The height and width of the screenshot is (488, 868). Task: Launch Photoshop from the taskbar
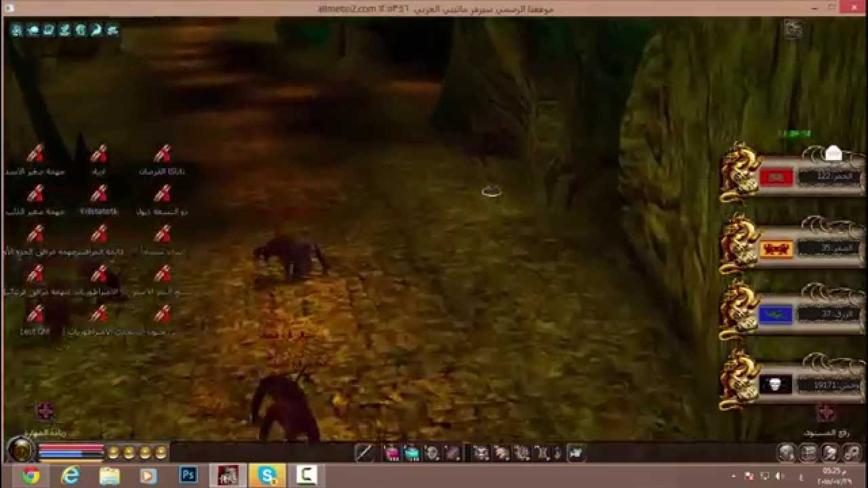pyautogui.click(x=188, y=476)
